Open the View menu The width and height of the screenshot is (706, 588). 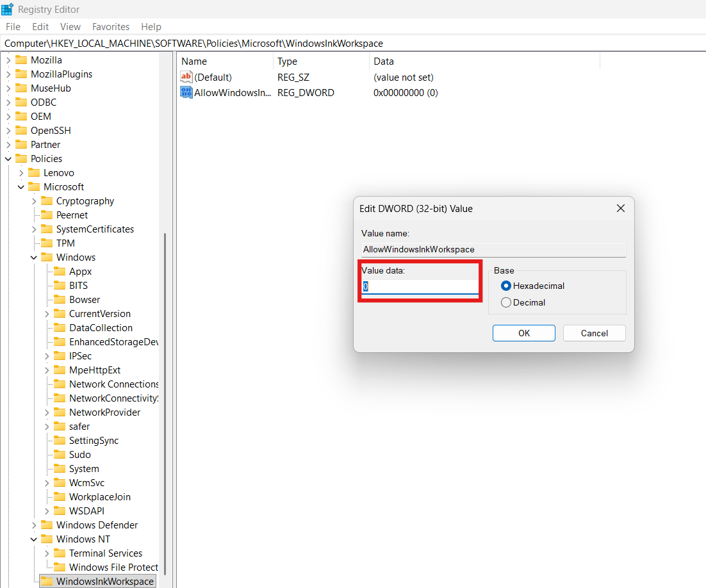70,26
